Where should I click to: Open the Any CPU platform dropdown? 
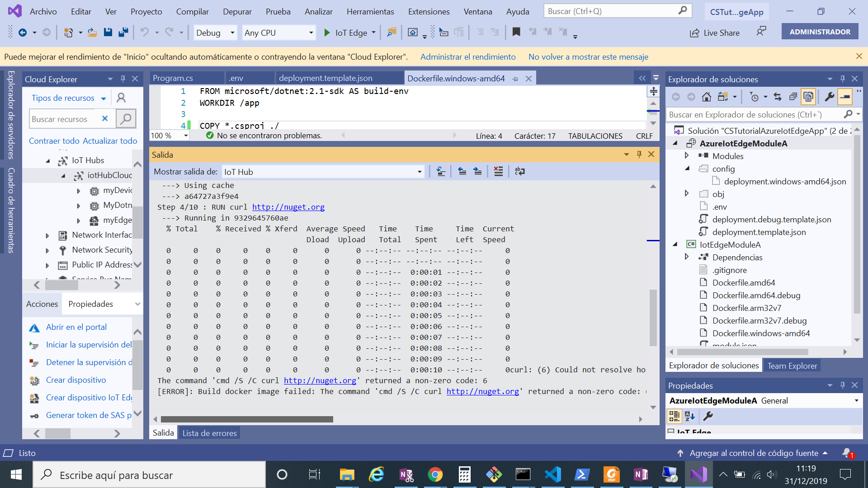pos(311,33)
